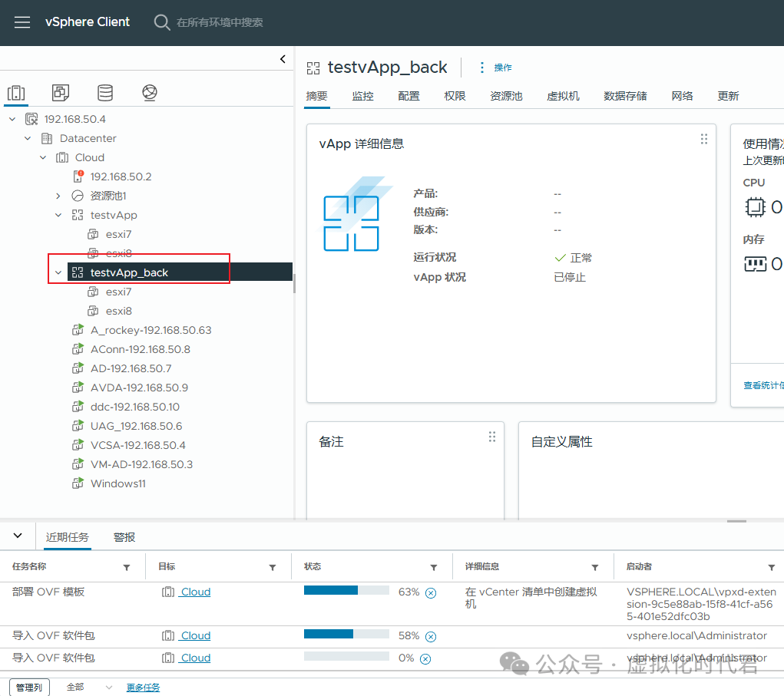Cancel the 63% OVF deploy task
784x696 pixels.
(x=431, y=593)
